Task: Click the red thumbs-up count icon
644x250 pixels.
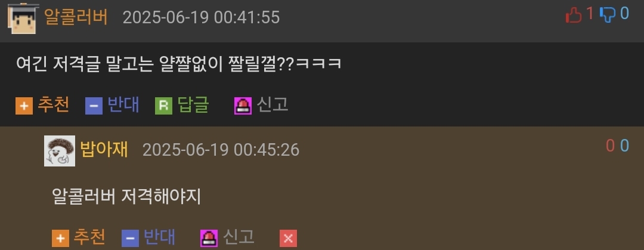Action: (574, 16)
